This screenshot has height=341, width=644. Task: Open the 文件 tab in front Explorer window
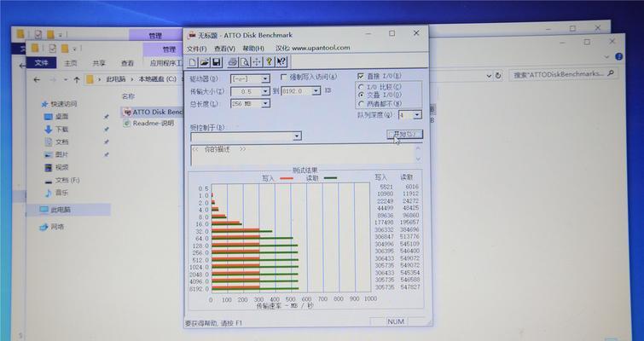click(42, 63)
